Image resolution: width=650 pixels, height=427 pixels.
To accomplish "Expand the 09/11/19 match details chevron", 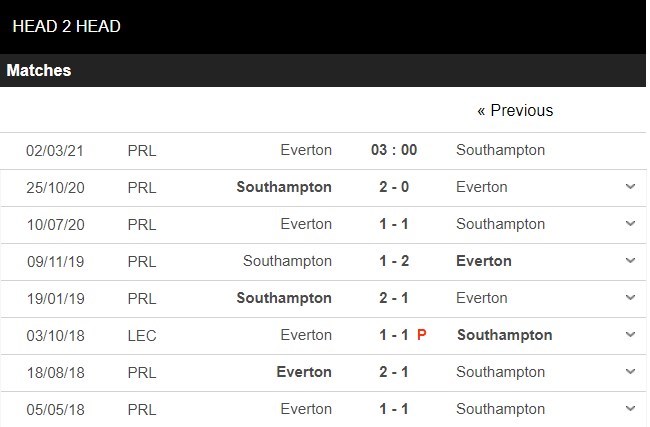I will click(x=630, y=261).
